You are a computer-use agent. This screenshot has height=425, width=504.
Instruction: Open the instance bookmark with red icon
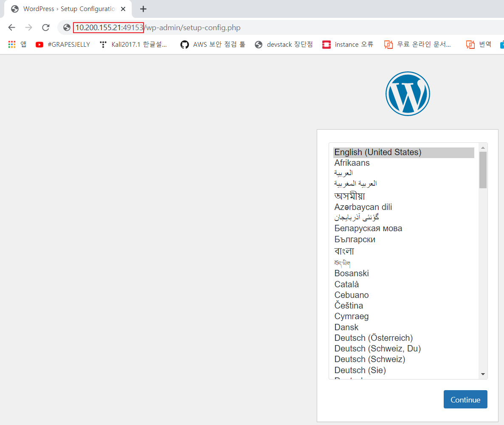[x=348, y=44]
